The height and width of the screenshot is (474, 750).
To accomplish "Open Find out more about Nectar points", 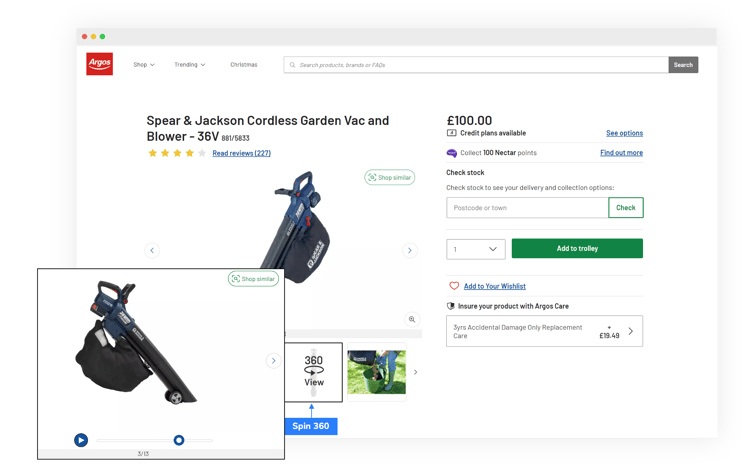I will tap(621, 153).
